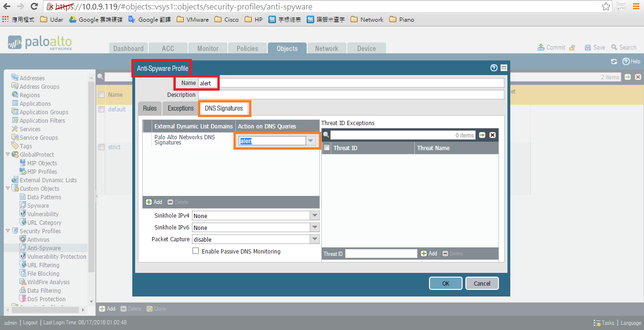Go to the Dashboard tab
The height and width of the screenshot is (330, 644).
pos(129,48)
